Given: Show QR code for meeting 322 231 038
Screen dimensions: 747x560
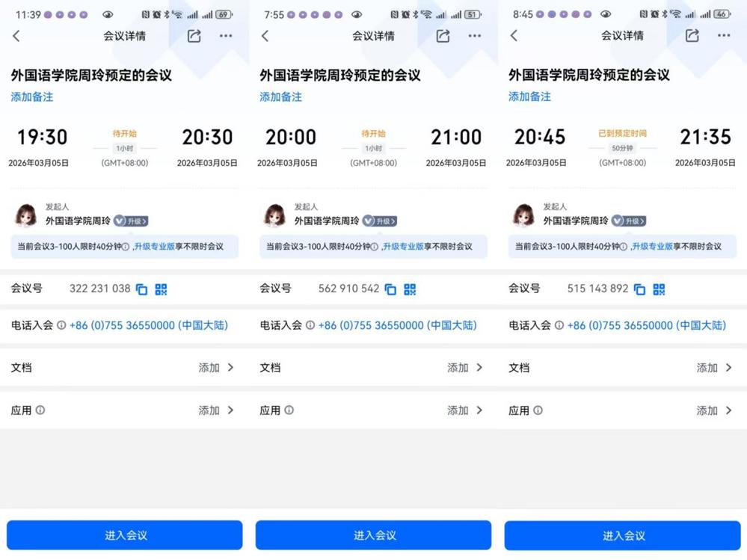Looking at the screenshot, I should [161, 289].
